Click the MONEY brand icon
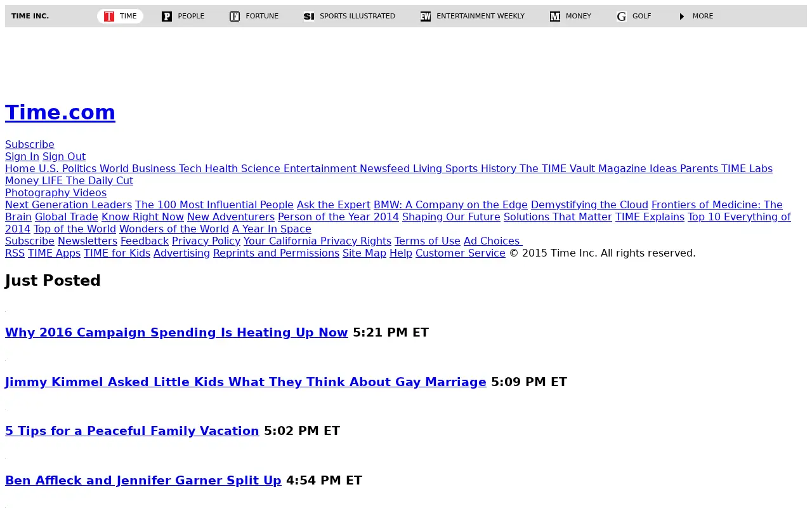Image resolution: width=812 pixels, height=508 pixels. coord(555,17)
